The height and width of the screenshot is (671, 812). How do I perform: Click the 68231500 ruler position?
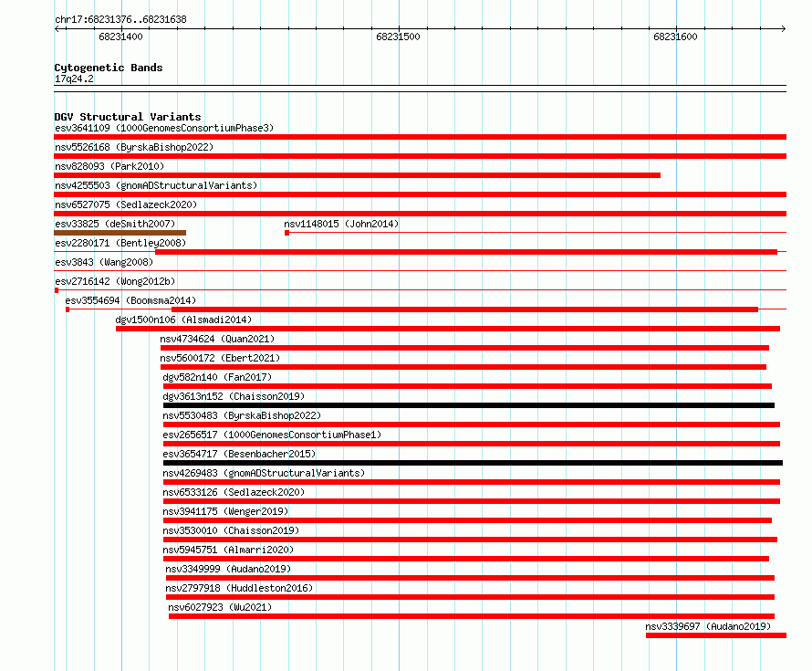[398, 37]
